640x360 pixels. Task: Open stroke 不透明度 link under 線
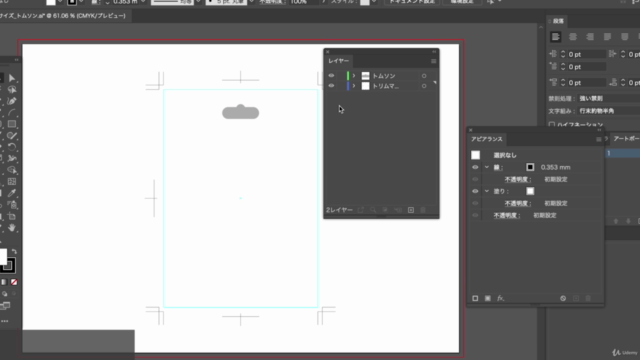click(x=517, y=179)
